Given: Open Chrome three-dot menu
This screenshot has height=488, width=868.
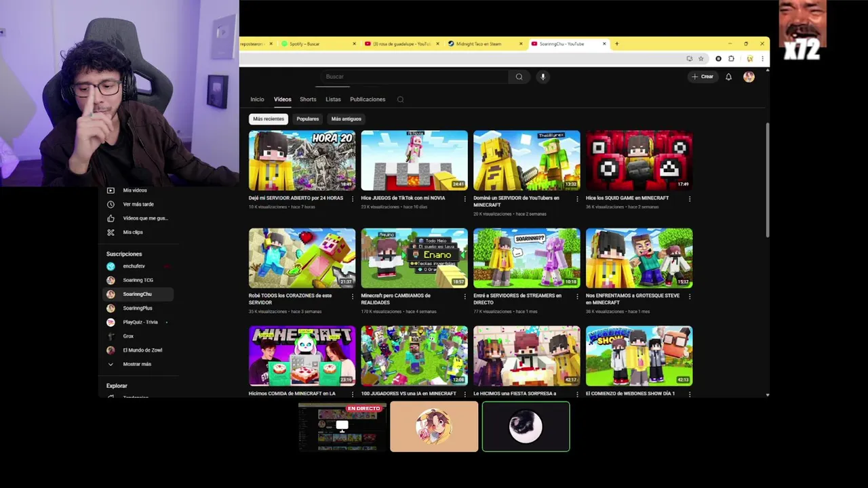Looking at the screenshot, I should tap(762, 58).
